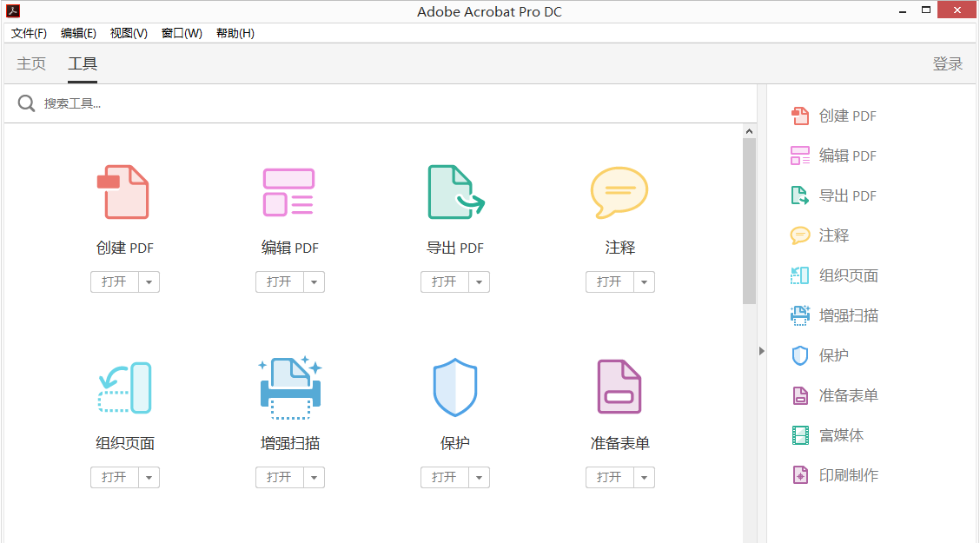This screenshot has width=980, height=543.
Task: Click the scrollbar up arrow in tools list
Action: pyautogui.click(x=750, y=131)
